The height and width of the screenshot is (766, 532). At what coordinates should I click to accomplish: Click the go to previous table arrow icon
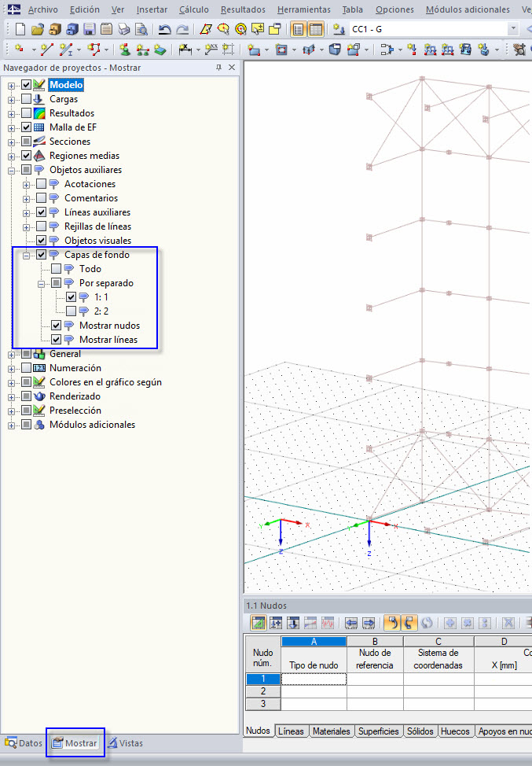[x=351, y=622]
